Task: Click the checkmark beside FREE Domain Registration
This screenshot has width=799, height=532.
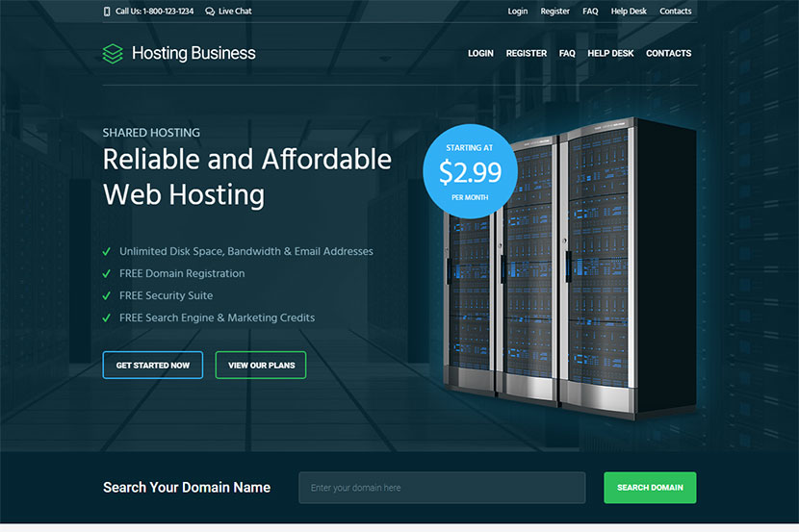Action: point(107,273)
